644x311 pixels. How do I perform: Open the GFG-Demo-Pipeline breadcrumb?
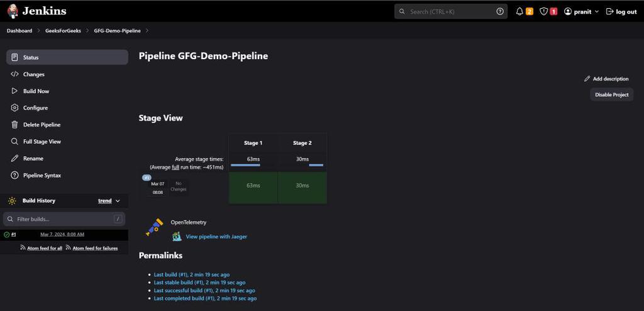coord(117,31)
